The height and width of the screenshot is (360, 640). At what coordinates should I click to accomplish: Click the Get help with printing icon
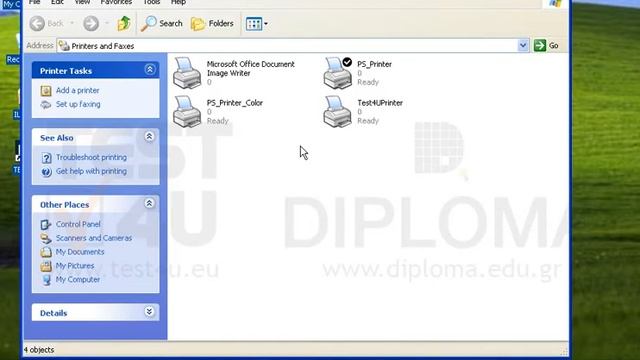pos(47,172)
